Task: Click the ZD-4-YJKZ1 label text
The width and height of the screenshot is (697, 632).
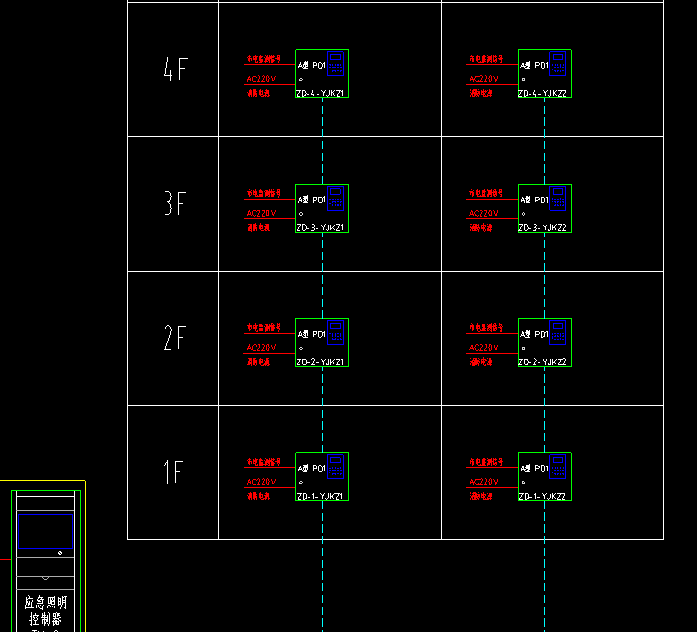Action: click(320, 94)
